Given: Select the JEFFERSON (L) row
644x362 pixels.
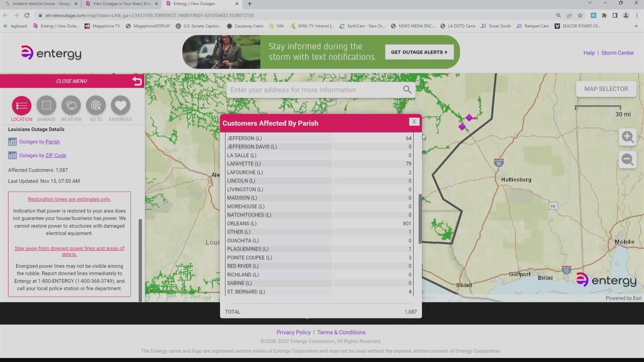Looking at the screenshot, I should [319, 138].
